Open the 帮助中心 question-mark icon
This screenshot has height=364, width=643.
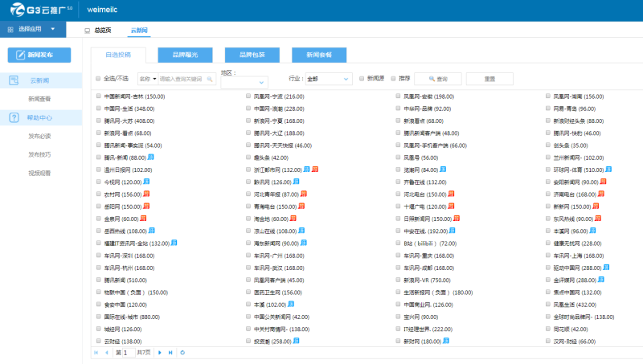(14, 117)
